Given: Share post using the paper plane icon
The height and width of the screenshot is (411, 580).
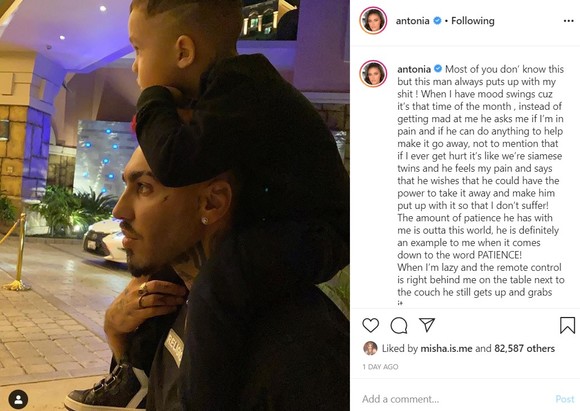Looking at the screenshot, I should click(x=427, y=324).
